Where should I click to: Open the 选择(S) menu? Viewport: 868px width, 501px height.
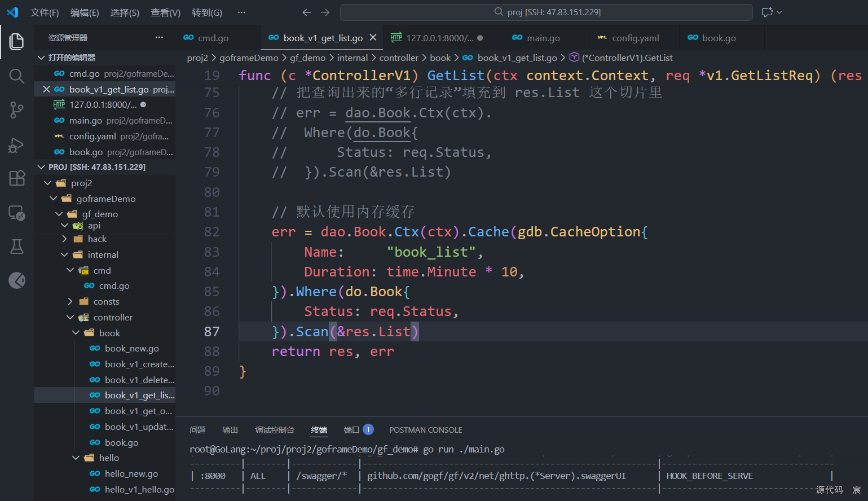[125, 12]
